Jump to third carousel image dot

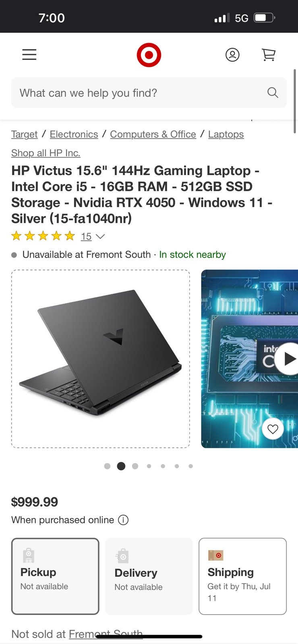point(135,466)
